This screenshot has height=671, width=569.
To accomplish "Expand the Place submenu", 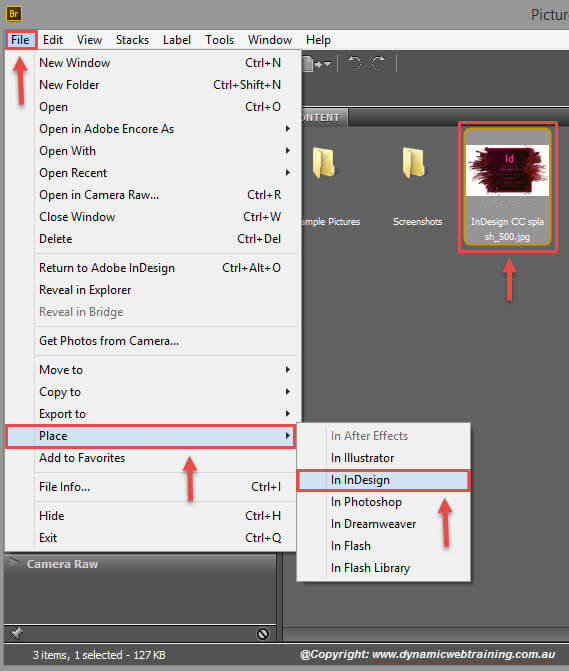I will pos(151,436).
